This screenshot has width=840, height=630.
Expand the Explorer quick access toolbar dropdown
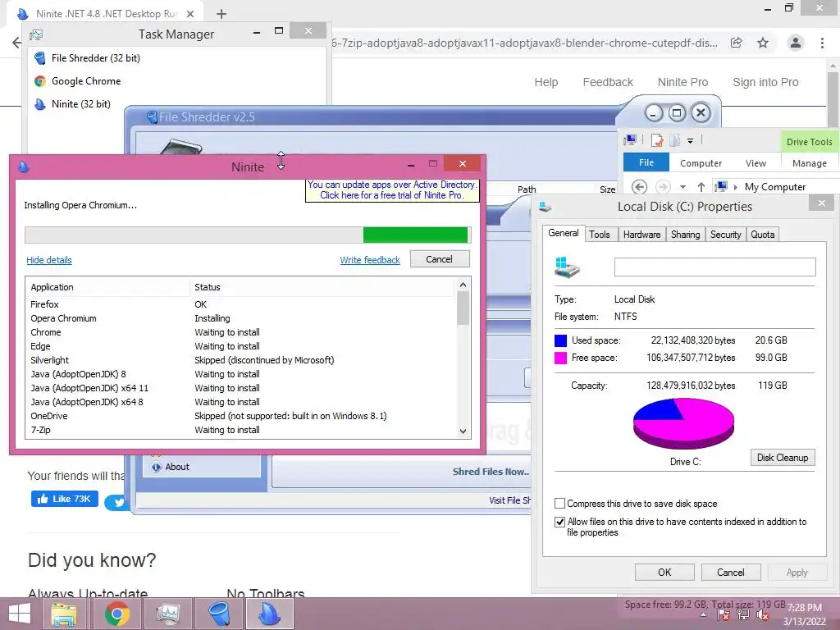pos(690,141)
